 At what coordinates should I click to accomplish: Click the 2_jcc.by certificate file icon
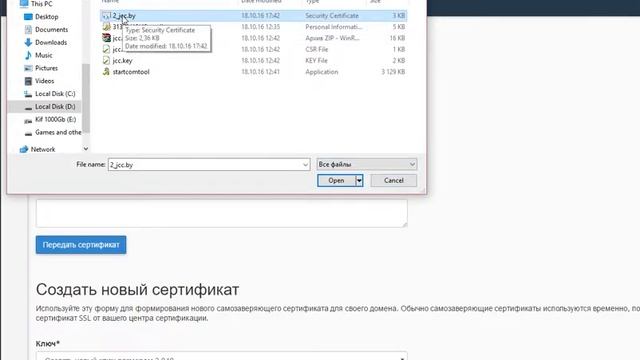pyautogui.click(x=106, y=16)
